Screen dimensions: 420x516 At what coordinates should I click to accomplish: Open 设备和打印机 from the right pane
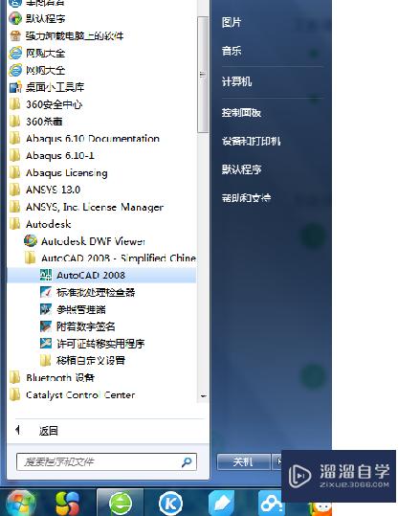click(x=252, y=141)
